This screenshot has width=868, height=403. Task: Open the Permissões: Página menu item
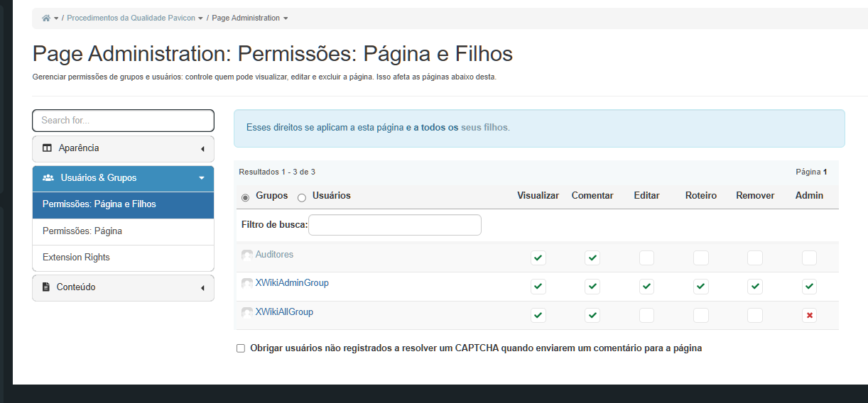pyautogui.click(x=123, y=231)
